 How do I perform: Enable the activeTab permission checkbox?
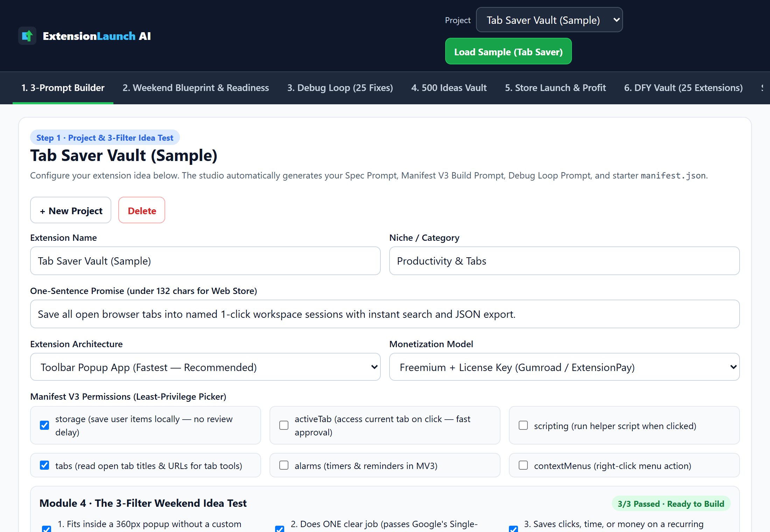pos(284,425)
